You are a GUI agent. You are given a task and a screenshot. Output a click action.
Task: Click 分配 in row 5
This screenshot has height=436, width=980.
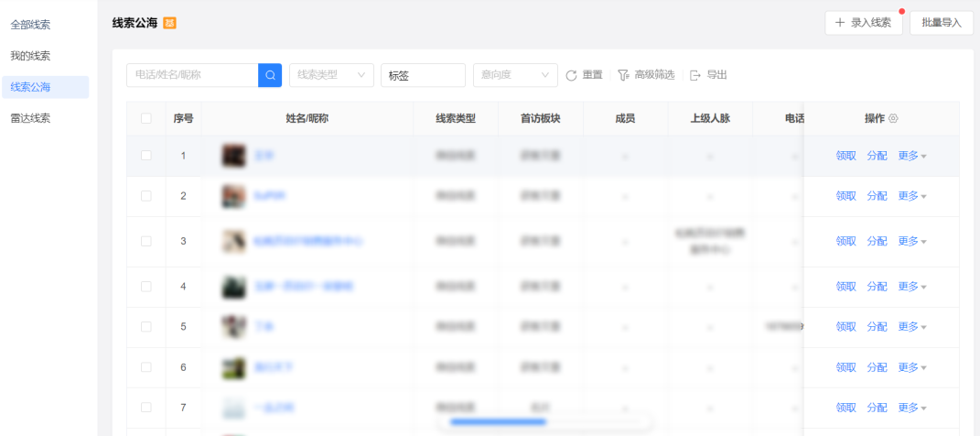click(x=877, y=326)
